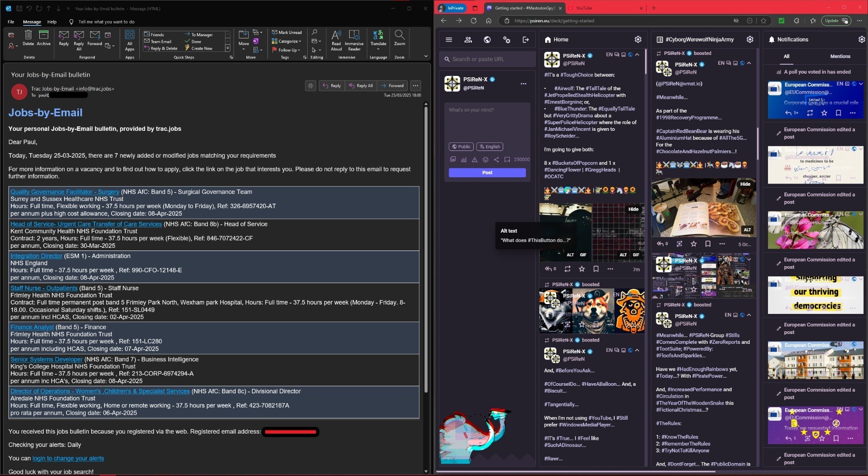Expand the Quick Steps gallery
Viewport: 868px width, 476px height.
(x=227, y=48)
